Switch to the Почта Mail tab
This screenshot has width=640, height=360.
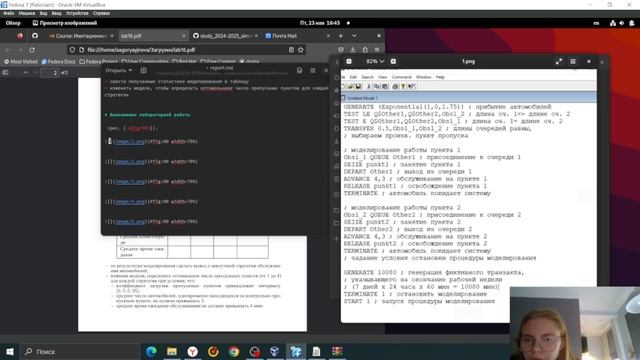tap(297, 36)
